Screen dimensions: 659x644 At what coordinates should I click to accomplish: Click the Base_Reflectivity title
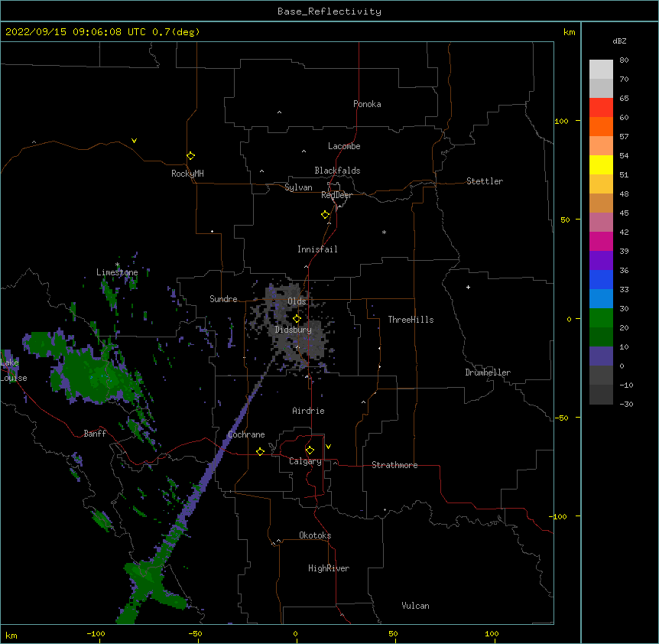[x=329, y=11]
